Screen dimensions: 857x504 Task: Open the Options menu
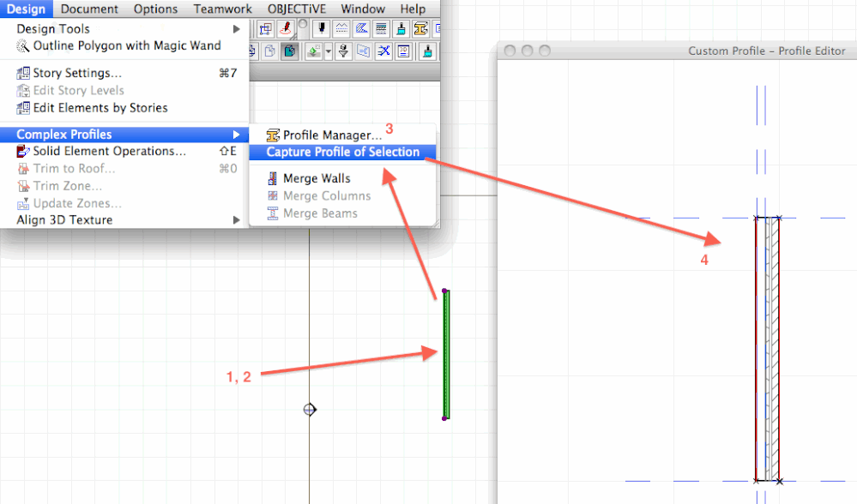pyautogui.click(x=156, y=9)
